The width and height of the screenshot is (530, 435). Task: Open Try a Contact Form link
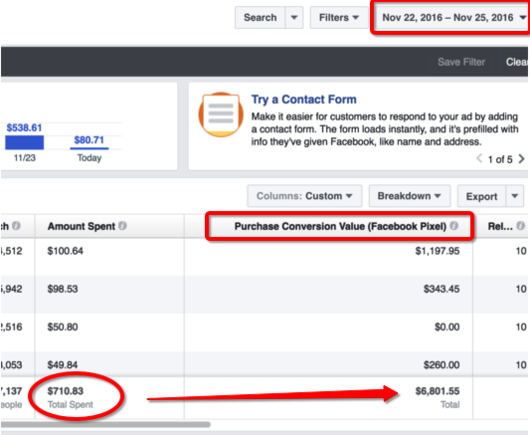[304, 99]
